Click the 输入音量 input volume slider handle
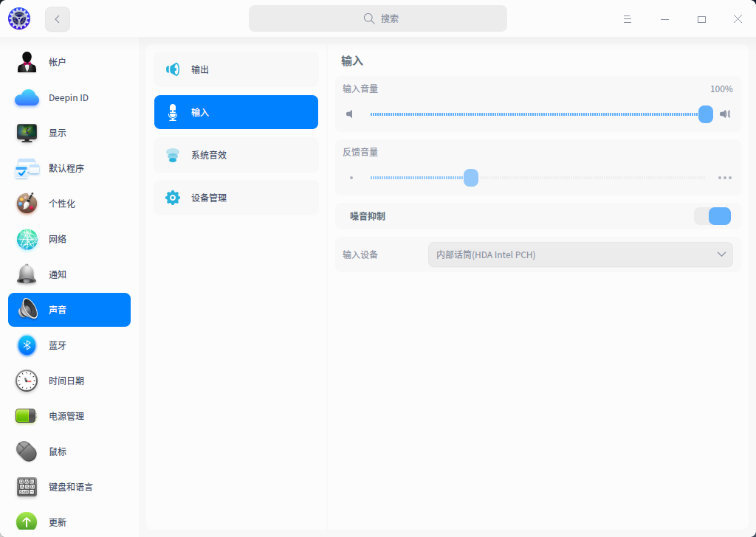 coord(706,114)
